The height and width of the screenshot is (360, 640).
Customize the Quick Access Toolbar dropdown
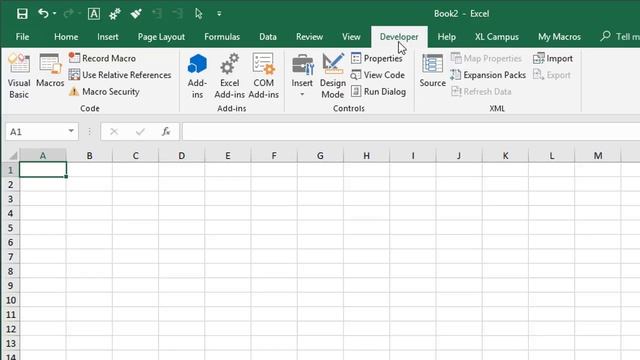(x=219, y=14)
